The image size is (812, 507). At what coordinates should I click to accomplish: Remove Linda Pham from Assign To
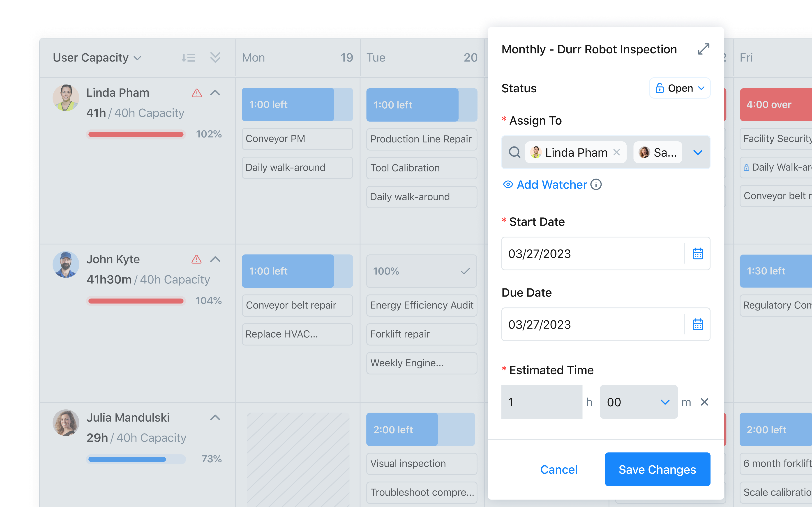pos(616,152)
